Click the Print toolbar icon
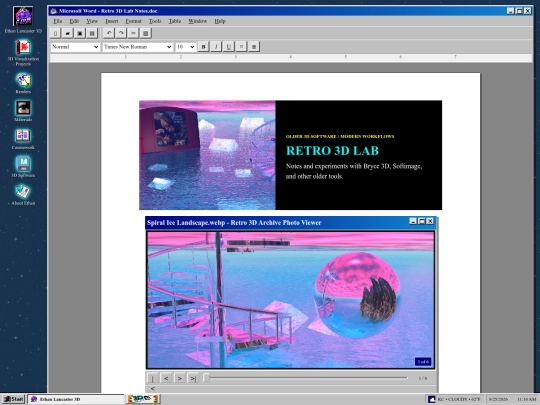Image resolution: width=540 pixels, height=405 pixels. (92, 33)
